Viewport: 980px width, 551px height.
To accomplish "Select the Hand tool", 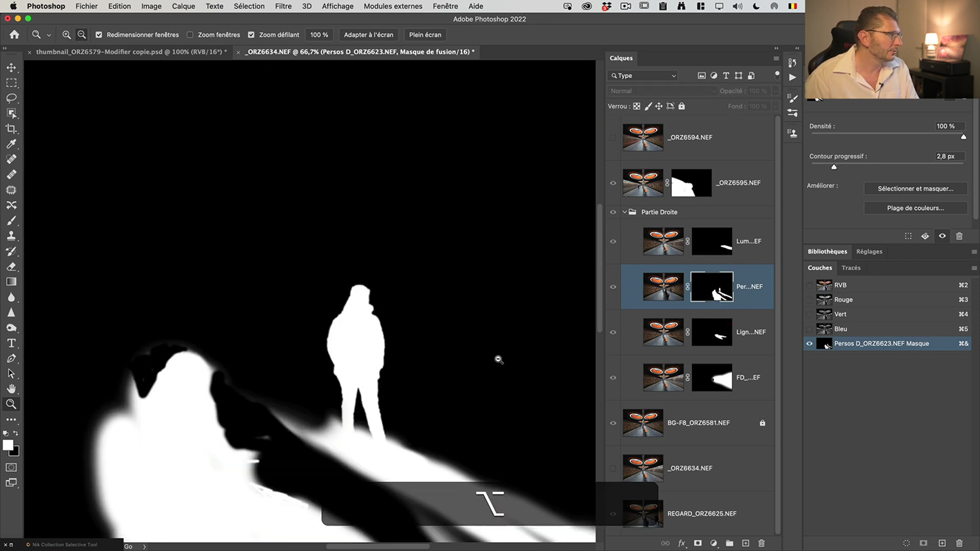I will point(12,389).
